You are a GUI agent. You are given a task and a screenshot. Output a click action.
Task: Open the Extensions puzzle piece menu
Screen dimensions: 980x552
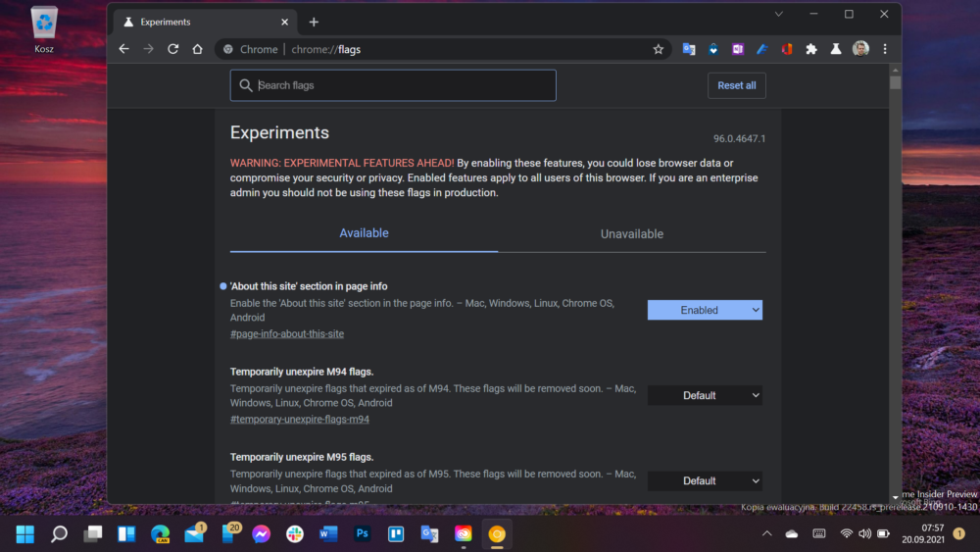point(811,49)
